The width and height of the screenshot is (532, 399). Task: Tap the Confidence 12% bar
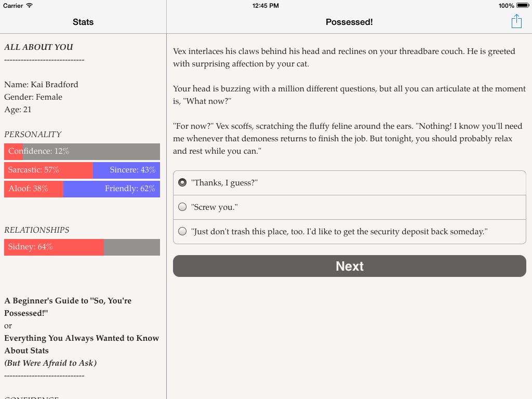[82, 152]
